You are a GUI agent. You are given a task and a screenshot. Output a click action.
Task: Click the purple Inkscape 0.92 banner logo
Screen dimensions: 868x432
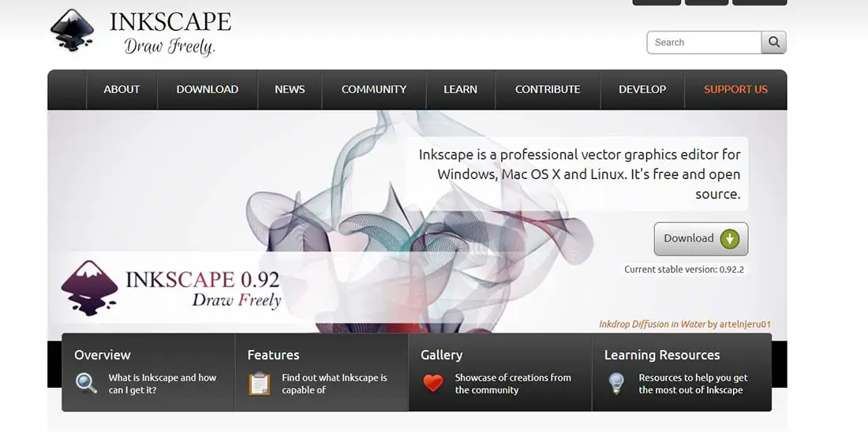coord(89,288)
